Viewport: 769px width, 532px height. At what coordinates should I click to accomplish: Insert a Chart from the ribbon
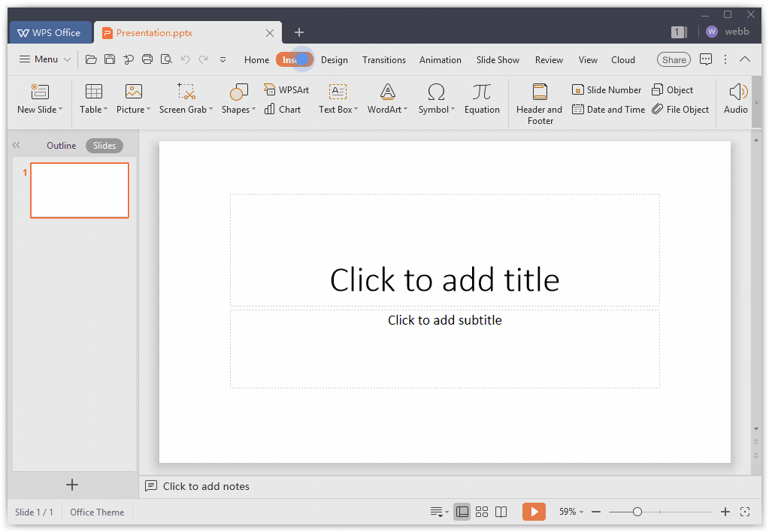tap(283, 110)
